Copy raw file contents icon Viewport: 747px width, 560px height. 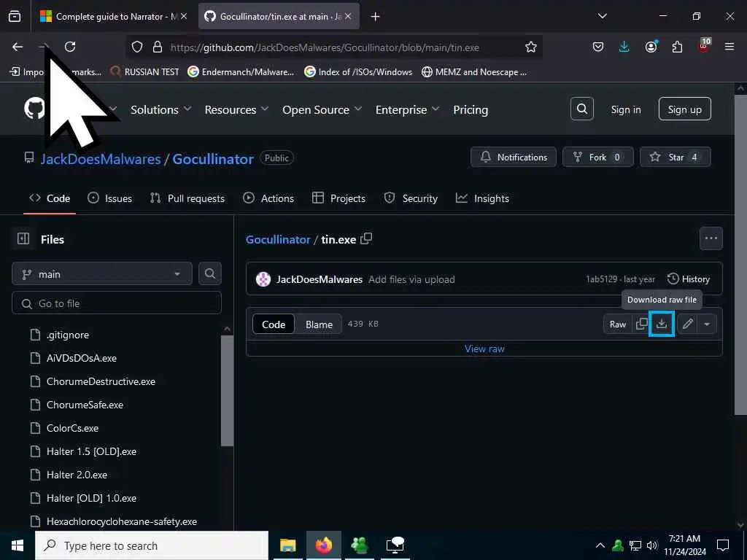641,324
